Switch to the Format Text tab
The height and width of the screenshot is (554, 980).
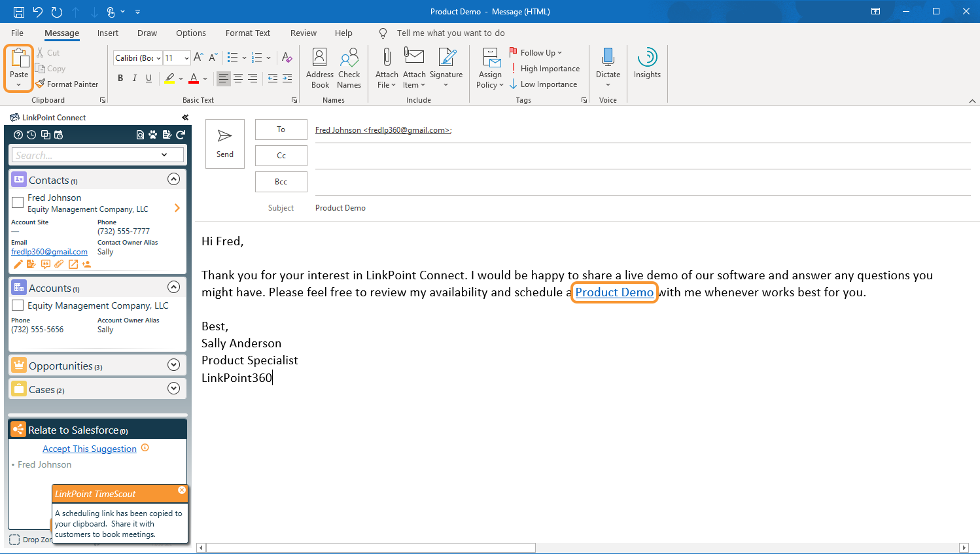pos(248,33)
